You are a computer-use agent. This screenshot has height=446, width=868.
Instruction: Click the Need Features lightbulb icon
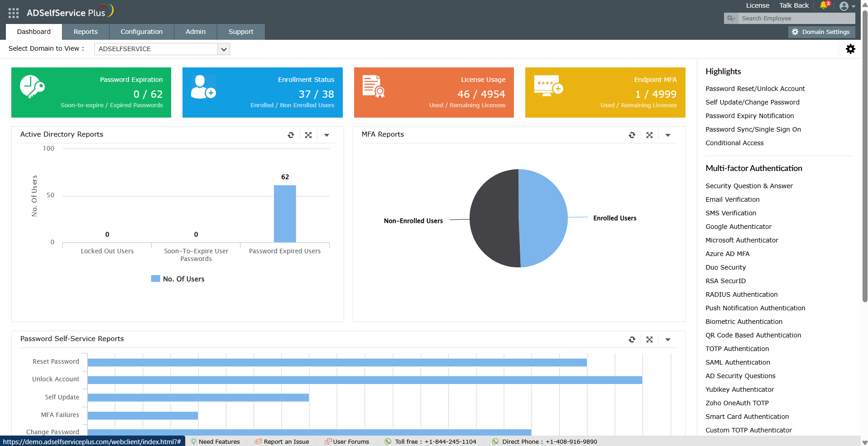[193, 441]
